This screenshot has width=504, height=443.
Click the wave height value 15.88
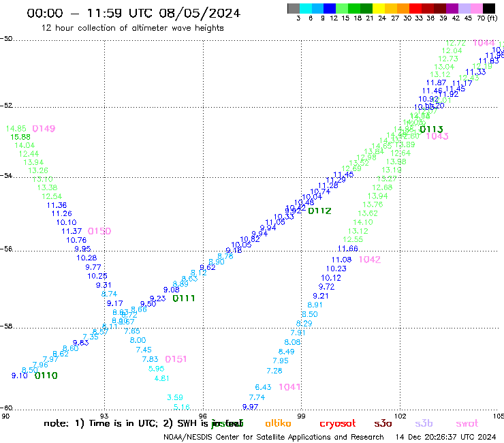(20, 137)
